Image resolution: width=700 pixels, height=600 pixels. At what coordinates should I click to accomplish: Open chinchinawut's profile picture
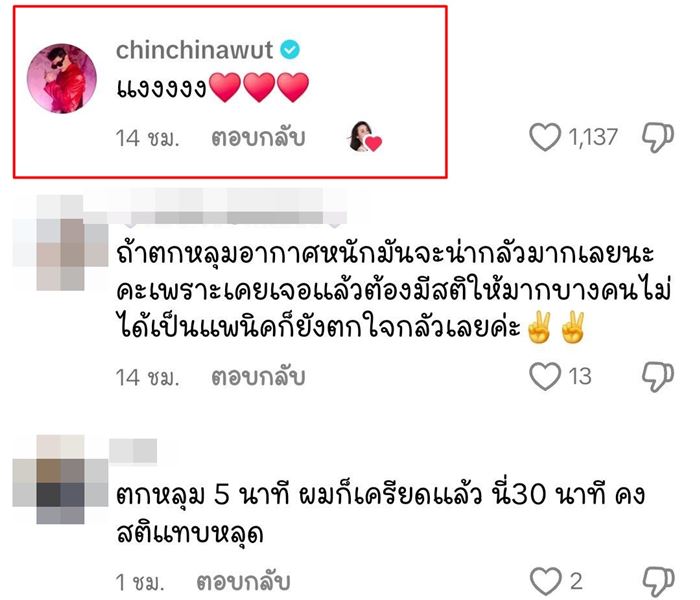coord(62,78)
